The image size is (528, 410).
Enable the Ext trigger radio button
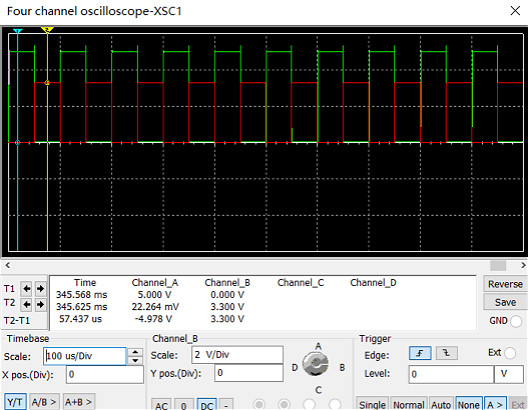pyautogui.click(x=510, y=353)
